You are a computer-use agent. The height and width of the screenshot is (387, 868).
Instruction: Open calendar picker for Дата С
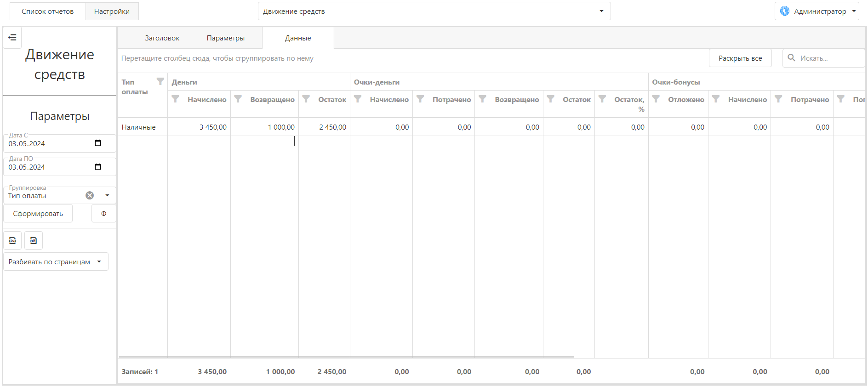click(98, 143)
